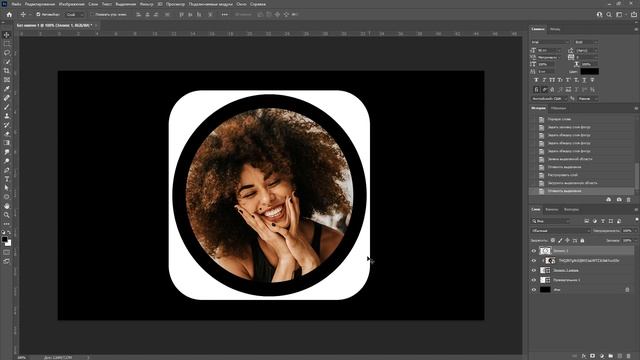The height and width of the screenshot is (360, 640).
Task: Hide the Эллипс 1 копия layer
Action: pyautogui.click(x=533, y=270)
